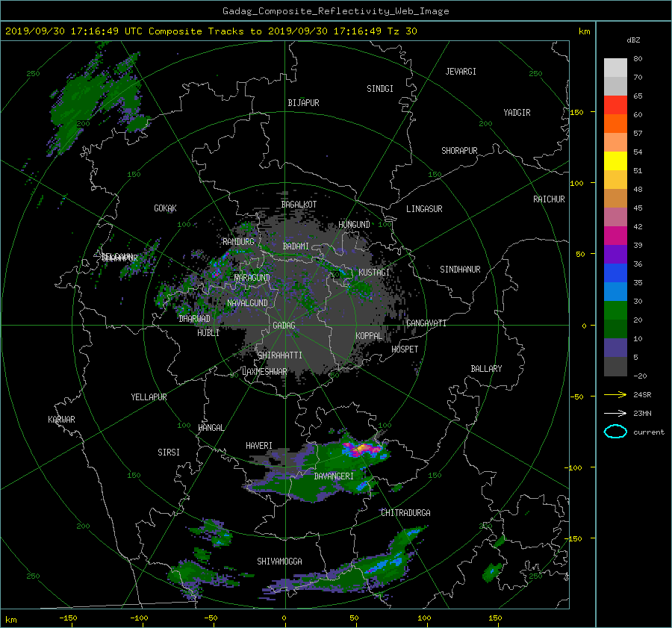Click the light blue 30 dBZ swatch
The height and width of the screenshot is (628, 672).
[615, 291]
